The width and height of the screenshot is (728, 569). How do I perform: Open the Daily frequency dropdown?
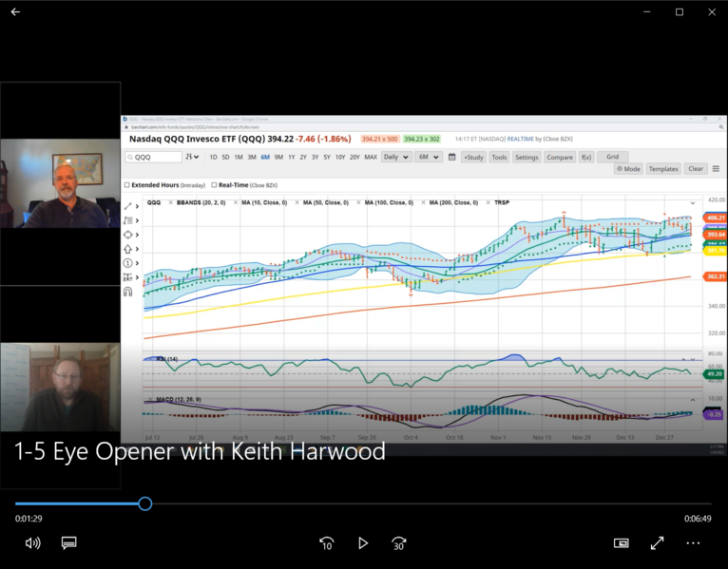click(x=395, y=157)
